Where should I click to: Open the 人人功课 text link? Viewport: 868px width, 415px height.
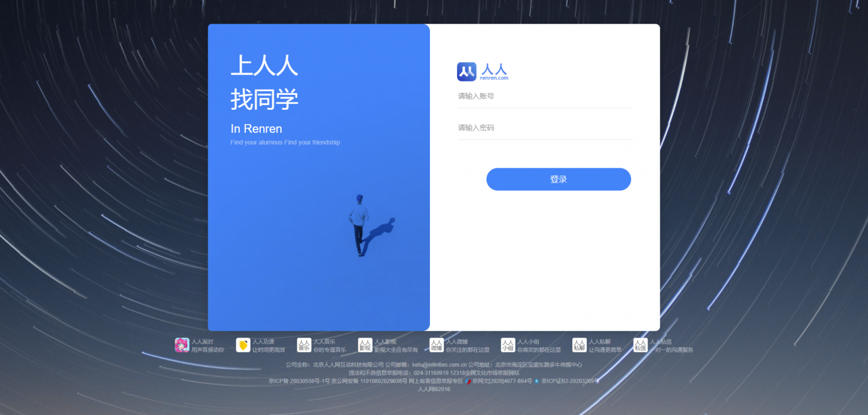pos(263,342)
